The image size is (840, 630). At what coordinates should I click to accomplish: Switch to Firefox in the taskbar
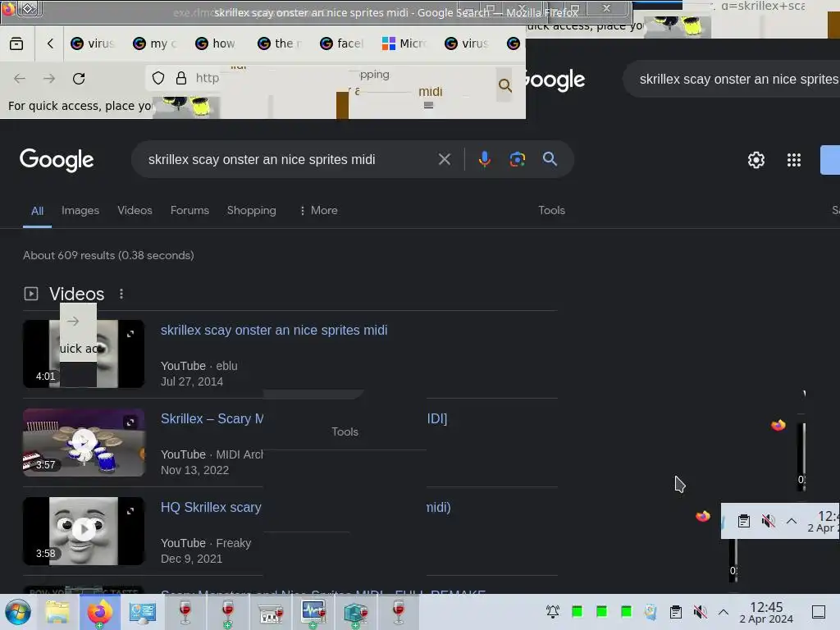click(x=100, y=612)
